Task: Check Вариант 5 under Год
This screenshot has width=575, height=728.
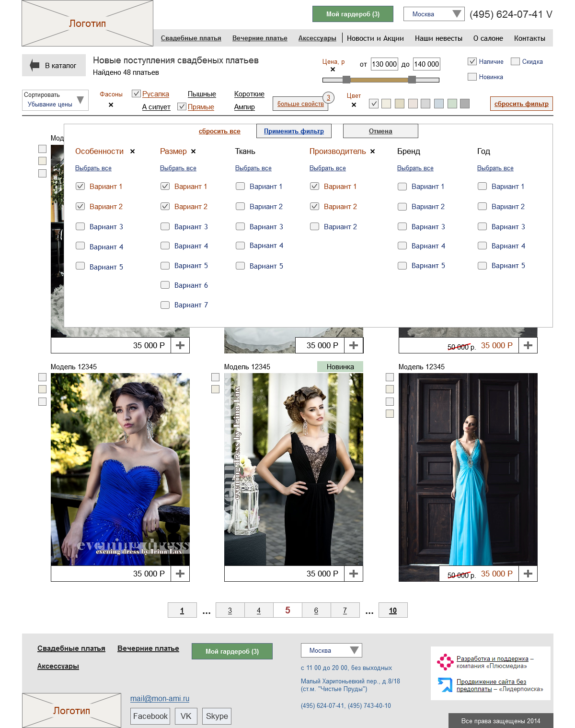Action: click(x=482, y=265)
